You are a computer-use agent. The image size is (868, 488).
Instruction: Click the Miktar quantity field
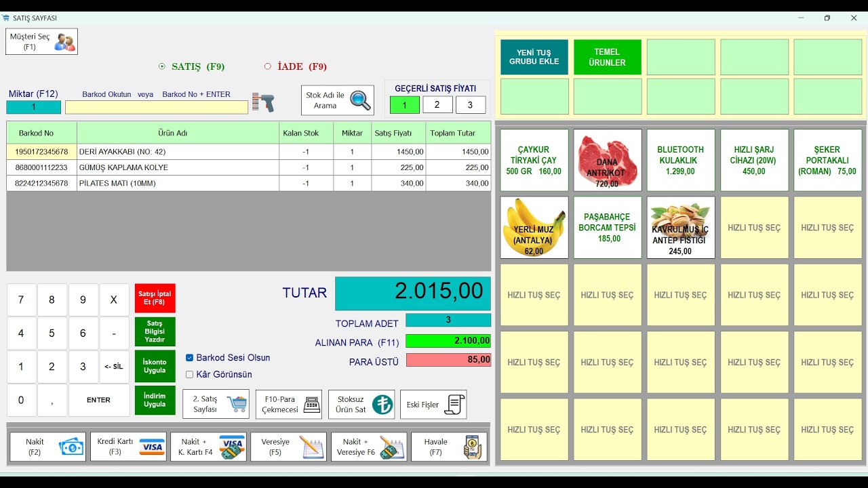click(33, 107)
